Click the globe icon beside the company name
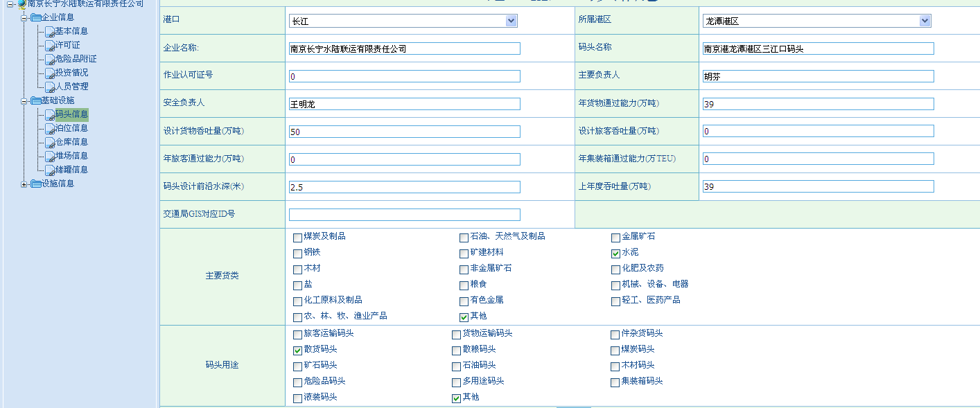 (22, 4)
